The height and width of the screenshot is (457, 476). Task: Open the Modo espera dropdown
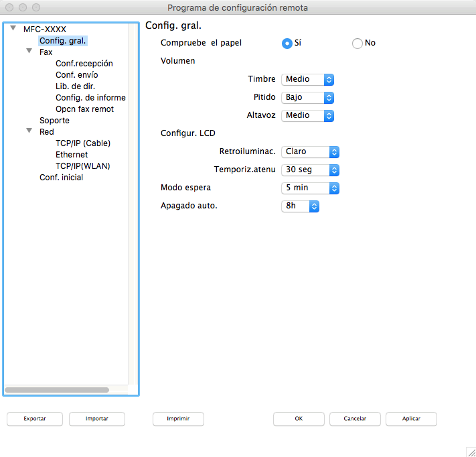click(310, 188)
